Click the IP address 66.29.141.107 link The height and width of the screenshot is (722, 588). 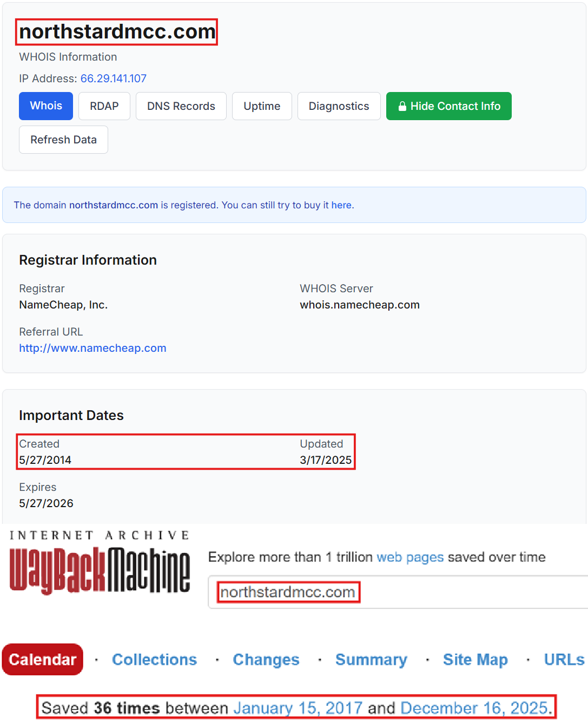(113, 78)
